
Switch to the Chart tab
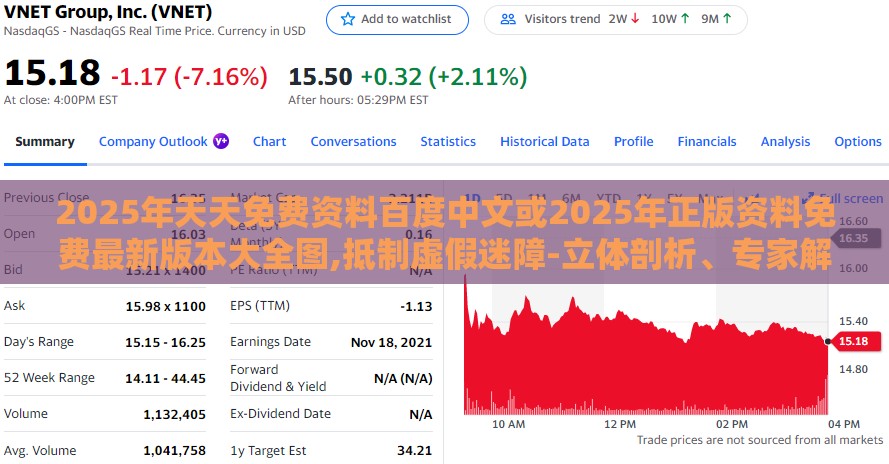(269, 142)
